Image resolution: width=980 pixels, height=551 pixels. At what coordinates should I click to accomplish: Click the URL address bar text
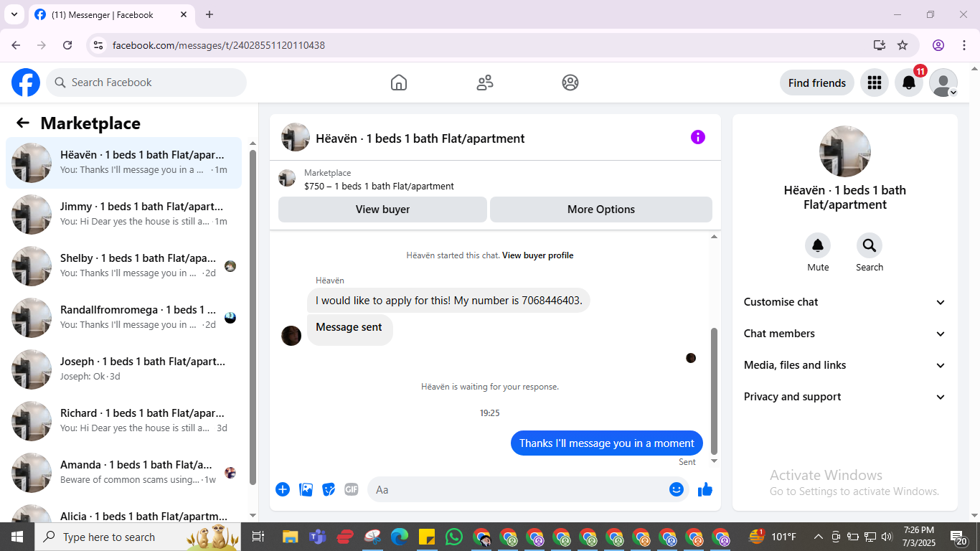point(219,45)
